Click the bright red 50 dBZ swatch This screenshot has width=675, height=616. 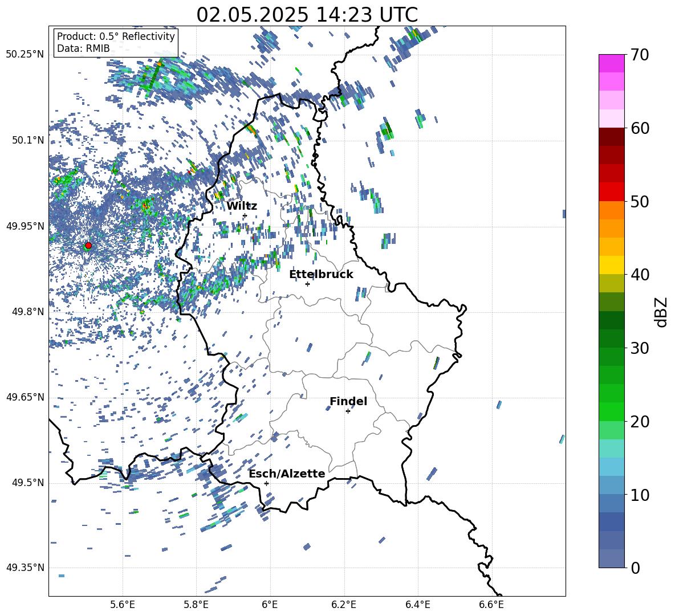coord(611,192)
